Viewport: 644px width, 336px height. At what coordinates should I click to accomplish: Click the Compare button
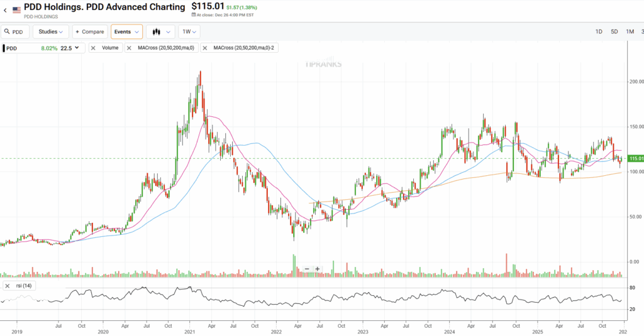pyautogui.click(x=90, y=31)
